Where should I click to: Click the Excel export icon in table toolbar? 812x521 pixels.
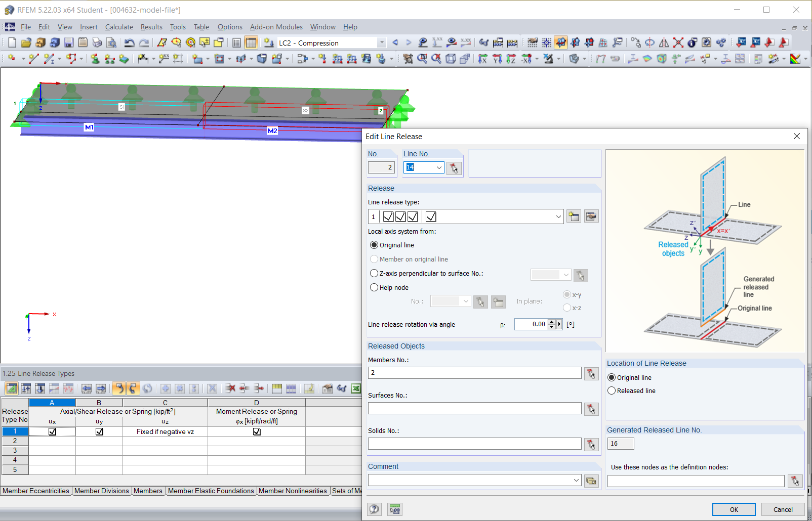tap(356, 388)
